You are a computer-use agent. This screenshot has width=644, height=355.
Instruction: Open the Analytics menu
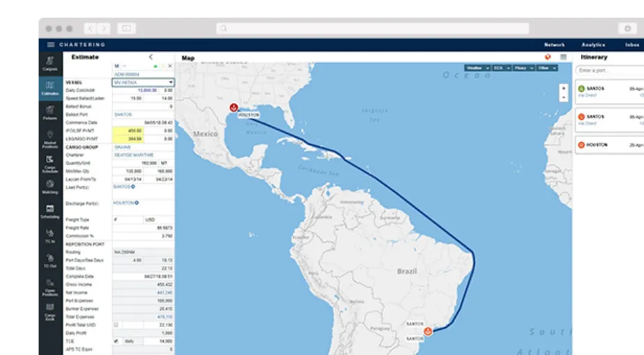tap(593, 45)
